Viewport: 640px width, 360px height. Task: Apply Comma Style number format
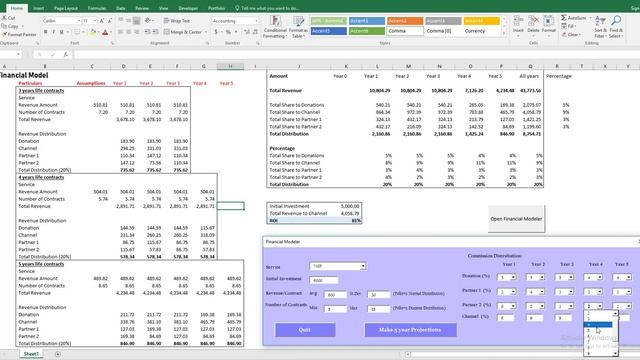tap(236, 32)
